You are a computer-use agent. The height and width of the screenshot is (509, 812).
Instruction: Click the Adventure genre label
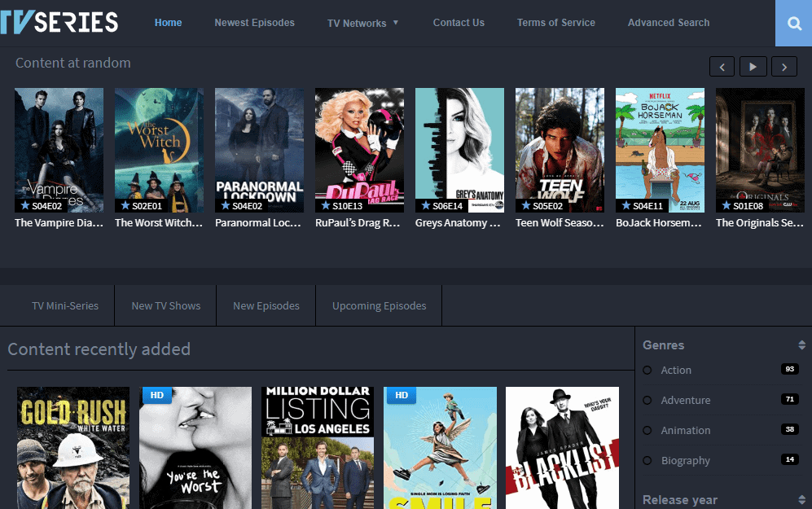pyautogui.click(x=686, y=400)
